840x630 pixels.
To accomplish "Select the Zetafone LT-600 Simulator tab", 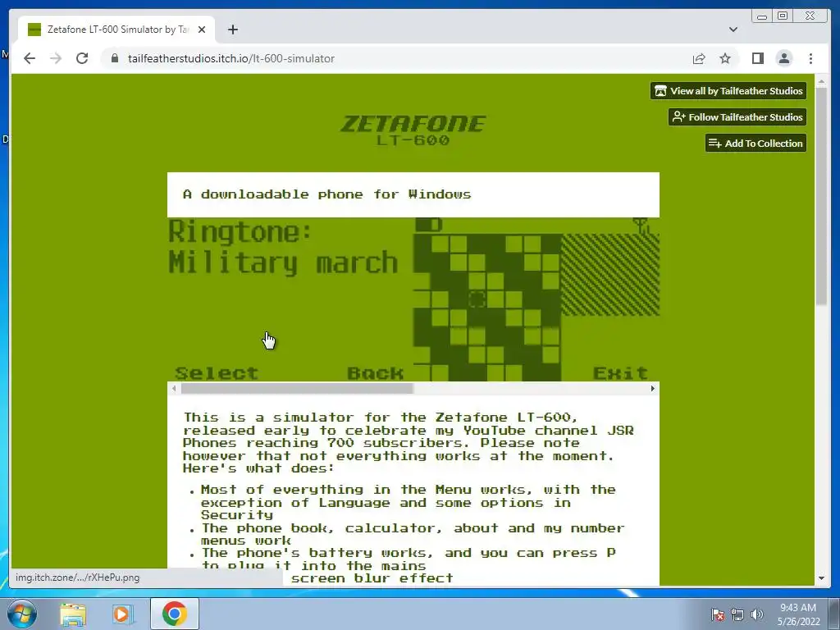I will (116, 30).
